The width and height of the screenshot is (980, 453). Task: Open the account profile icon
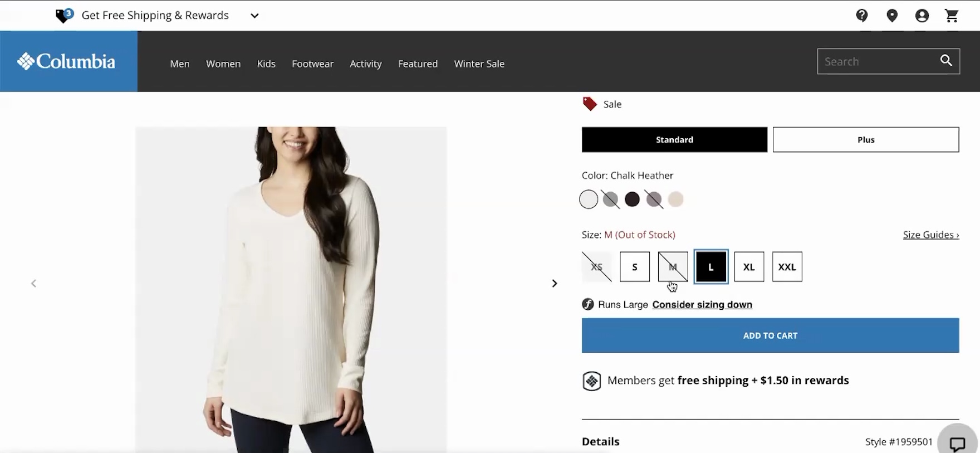[x=922, y=16]
